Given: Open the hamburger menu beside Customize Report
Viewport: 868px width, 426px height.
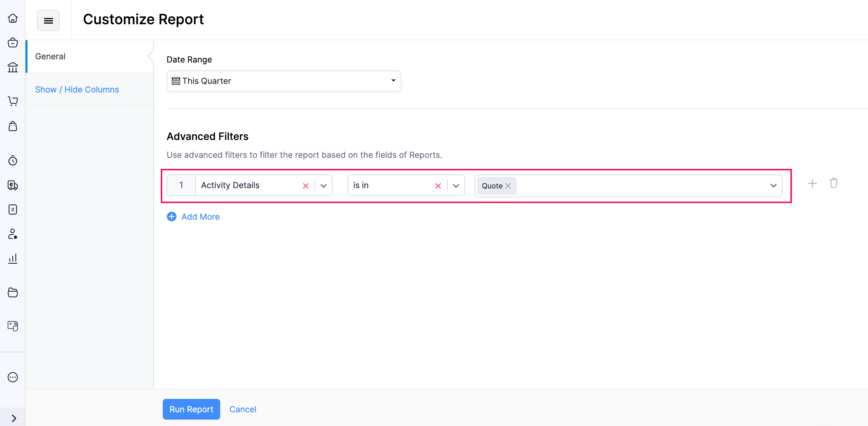Looking at the screenshot, I should [48, 20].
